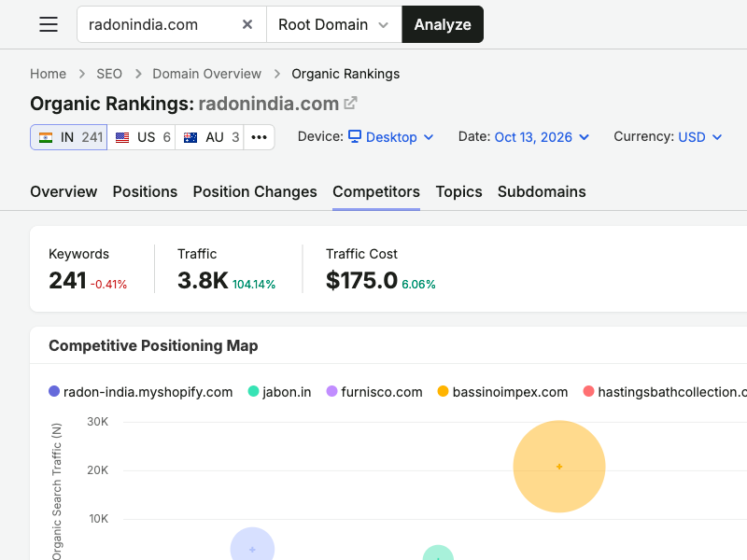Go to Home breadcrumb

pyautogui.click(x=49, y=74)
